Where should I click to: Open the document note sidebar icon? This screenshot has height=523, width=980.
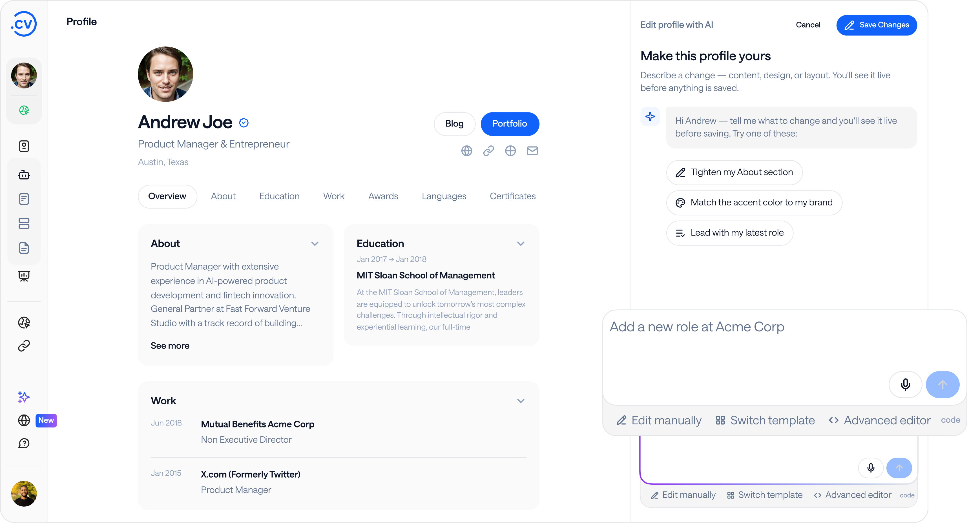click(x=24, y=199)
